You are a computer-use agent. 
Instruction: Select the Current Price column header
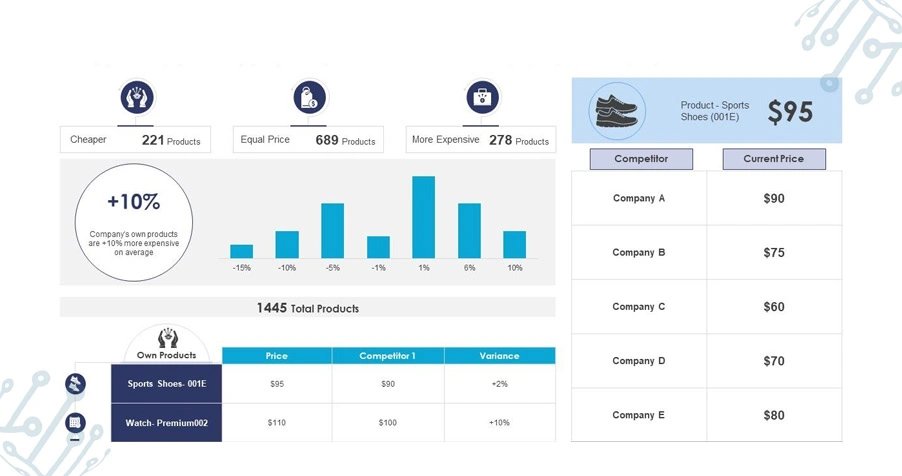774,159
